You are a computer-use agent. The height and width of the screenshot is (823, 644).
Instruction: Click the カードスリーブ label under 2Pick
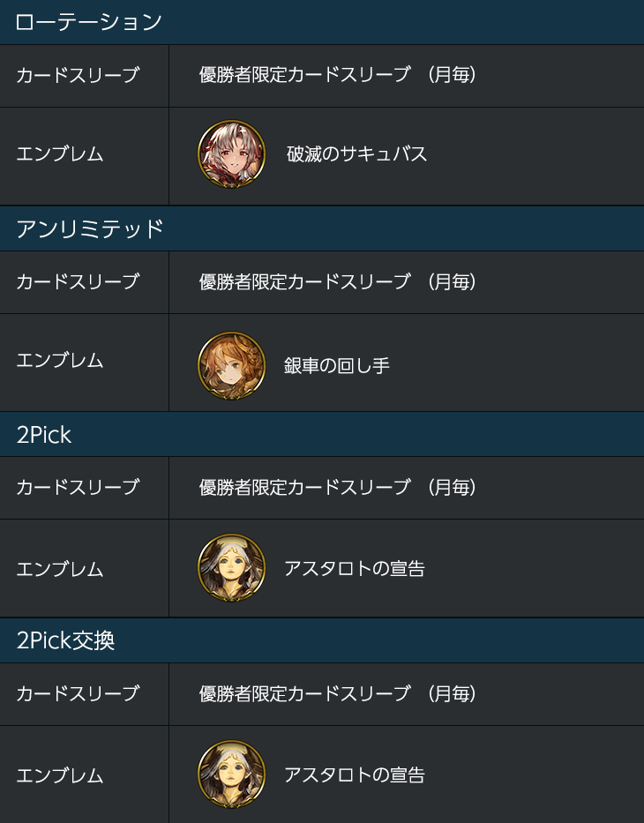[79, 488]
